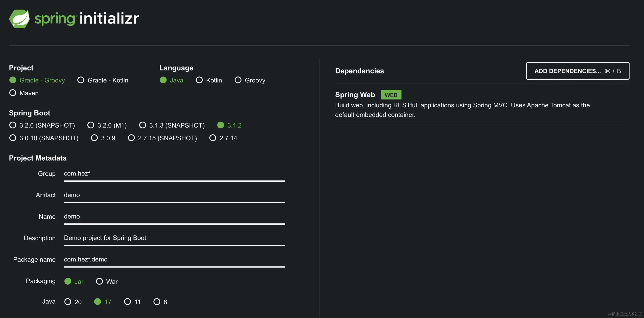644x318 pixels.
Task: Click the Spring Web dependency entry
Action: tap(355, 95)
